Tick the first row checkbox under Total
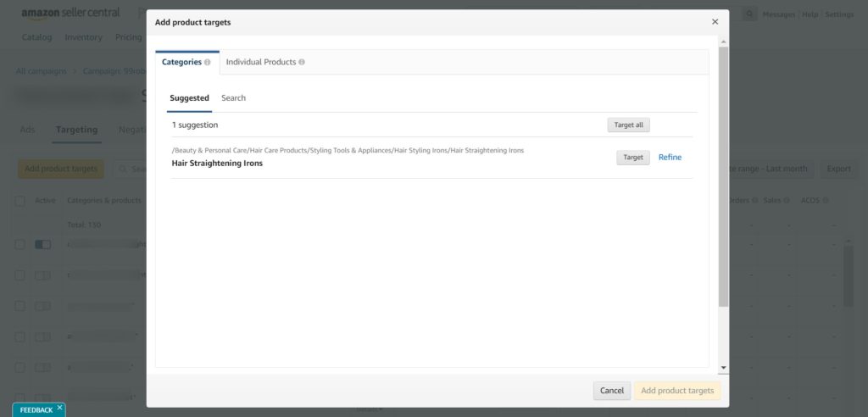The image size is (868, 417). [x=20, y=244]
